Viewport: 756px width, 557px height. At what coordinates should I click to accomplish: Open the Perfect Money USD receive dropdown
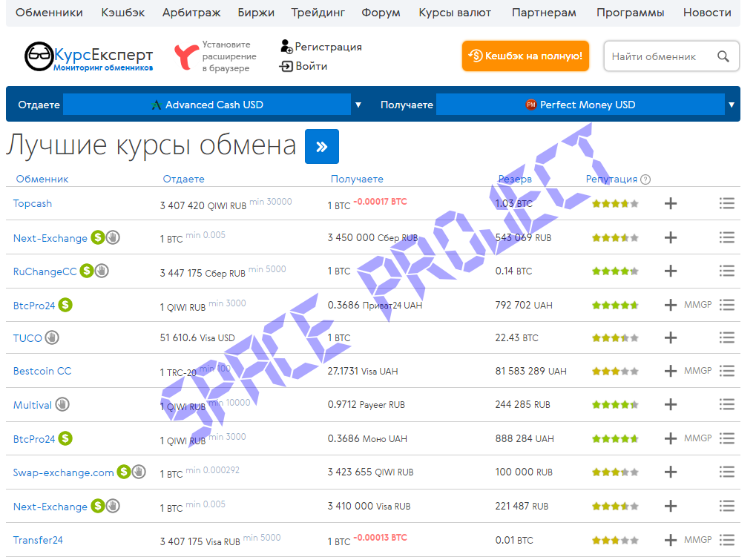(580, 105)
